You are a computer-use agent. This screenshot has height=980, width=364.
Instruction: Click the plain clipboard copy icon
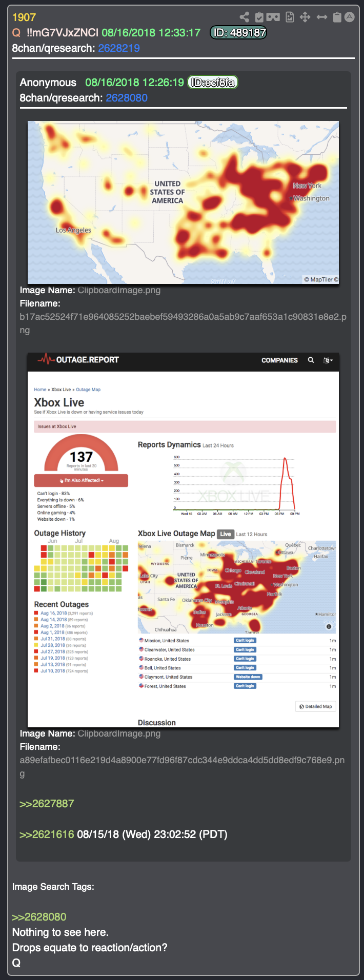coord(337,17)
